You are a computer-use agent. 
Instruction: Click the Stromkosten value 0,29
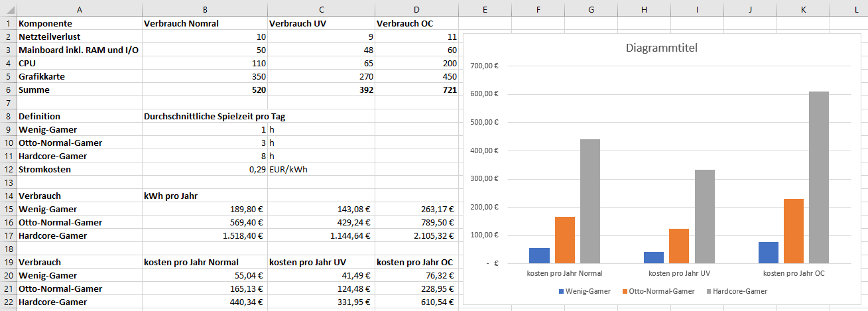(205, 169)
